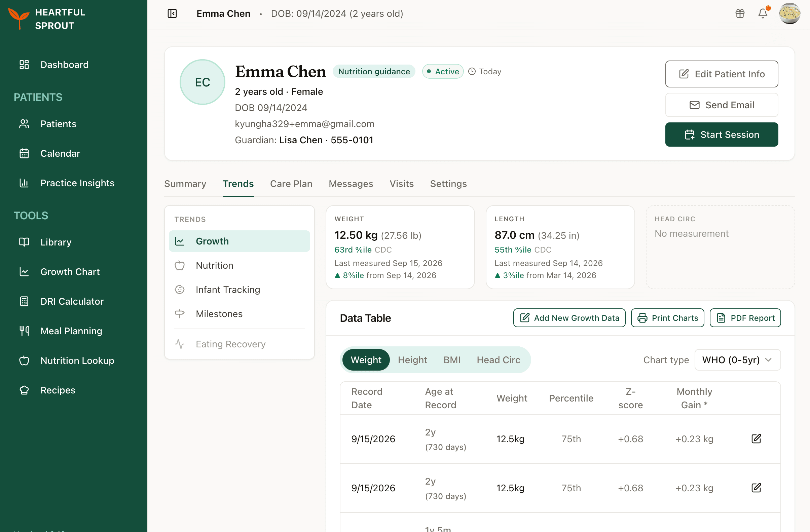810x532 pixels.
Task: Select the Height data toggle
Action: point(412,360)
